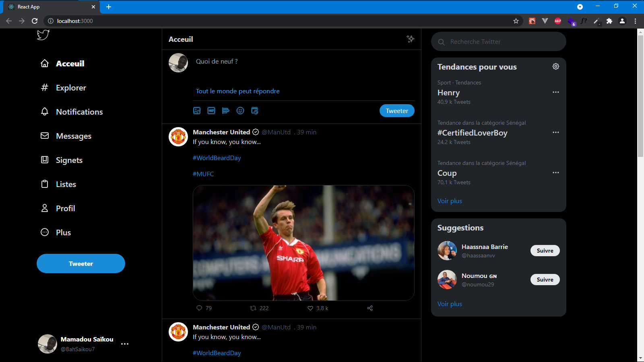The image size is (644, 362).
Task: Click Voir plus under Suggestions
Action: (450, 304)
